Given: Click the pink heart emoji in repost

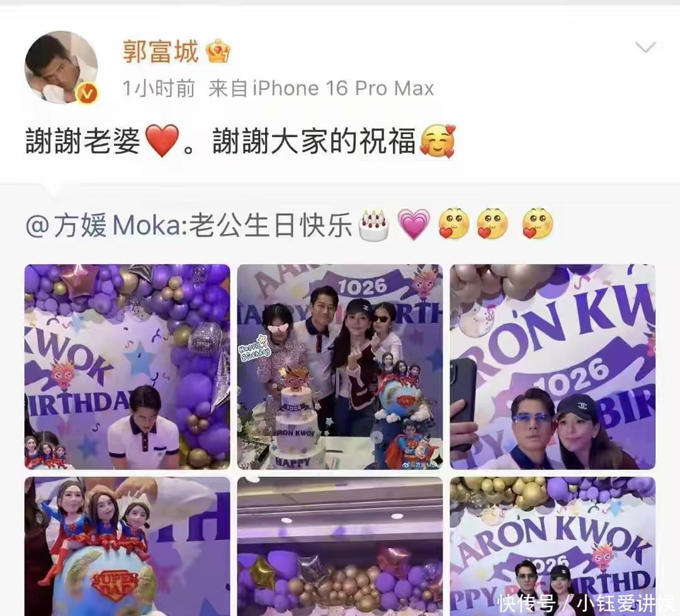Looking at the screenshot, I should point(413,225).
